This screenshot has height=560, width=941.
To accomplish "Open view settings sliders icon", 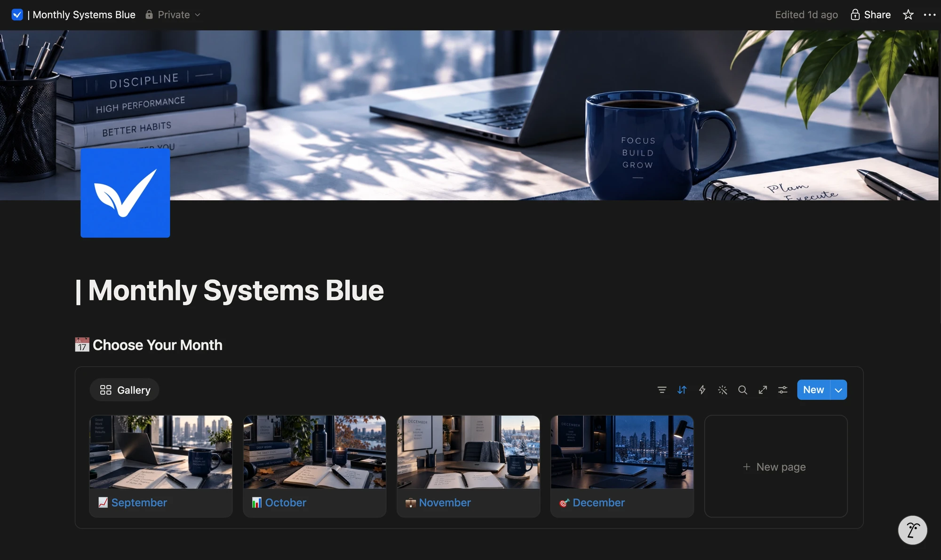I will [x=783, y=390].
